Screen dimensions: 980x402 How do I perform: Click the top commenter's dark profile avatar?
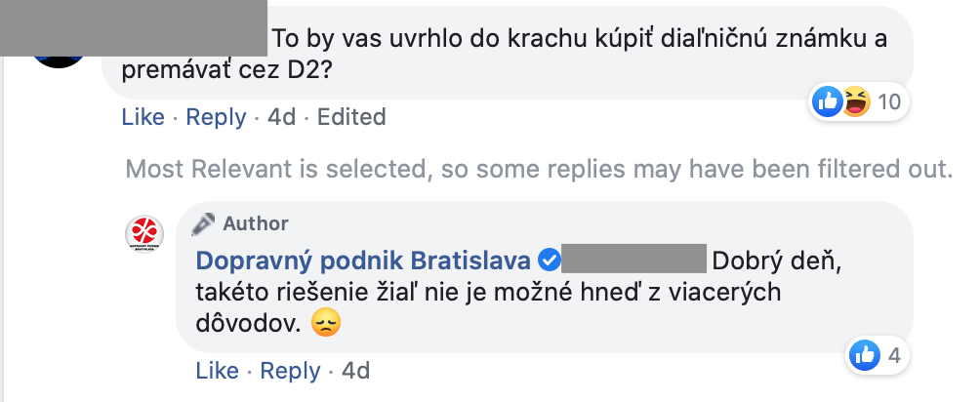59,51
